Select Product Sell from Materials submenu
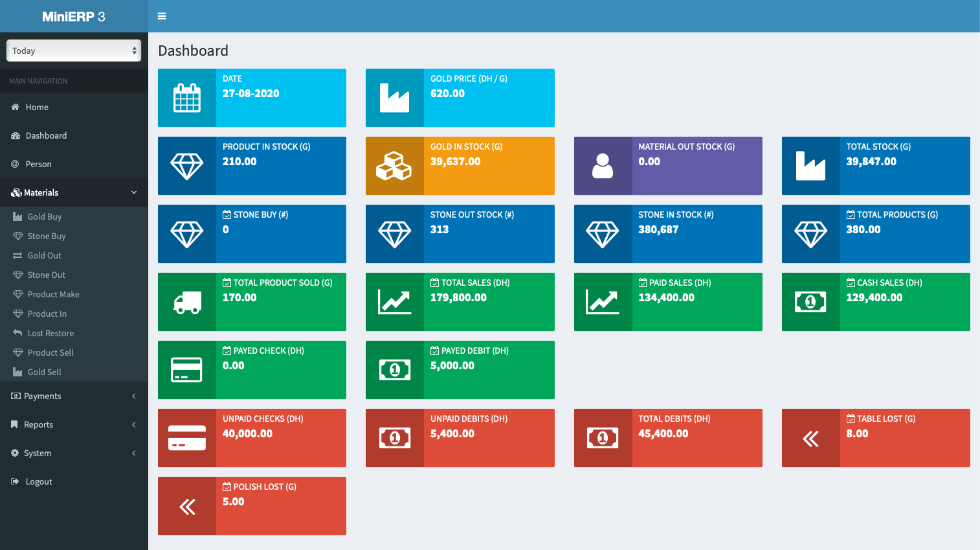Viewport: 980px width, 550px height. 50,352
